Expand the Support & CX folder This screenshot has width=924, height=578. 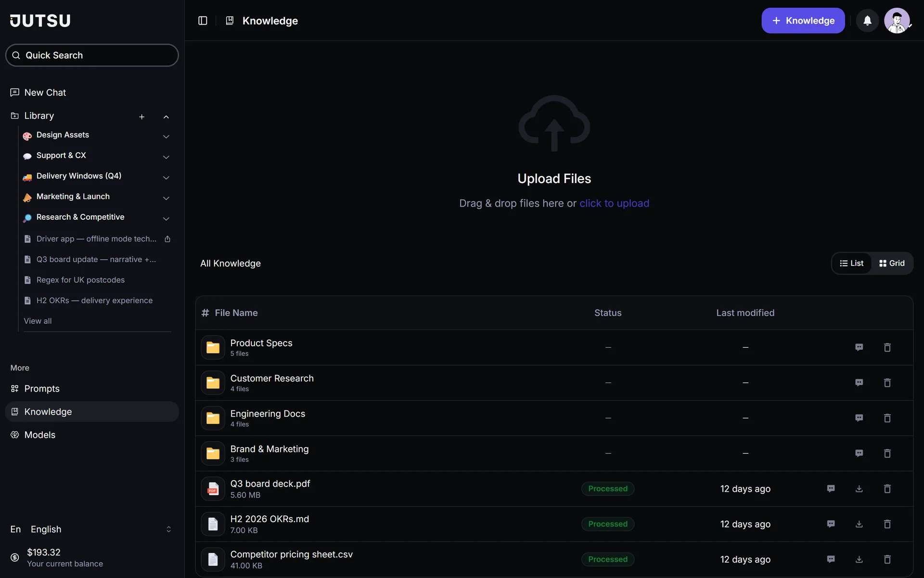pyautogui.click(x=166, y=158)
